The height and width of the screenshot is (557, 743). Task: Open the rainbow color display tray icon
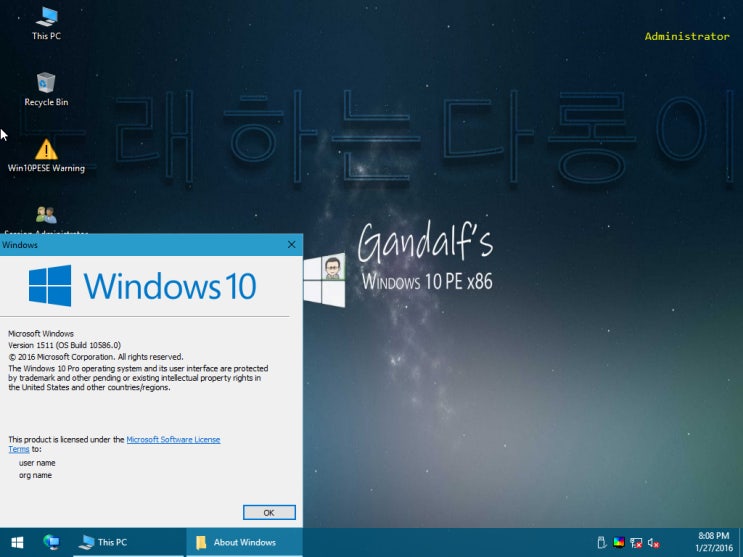tap(618, 542)
